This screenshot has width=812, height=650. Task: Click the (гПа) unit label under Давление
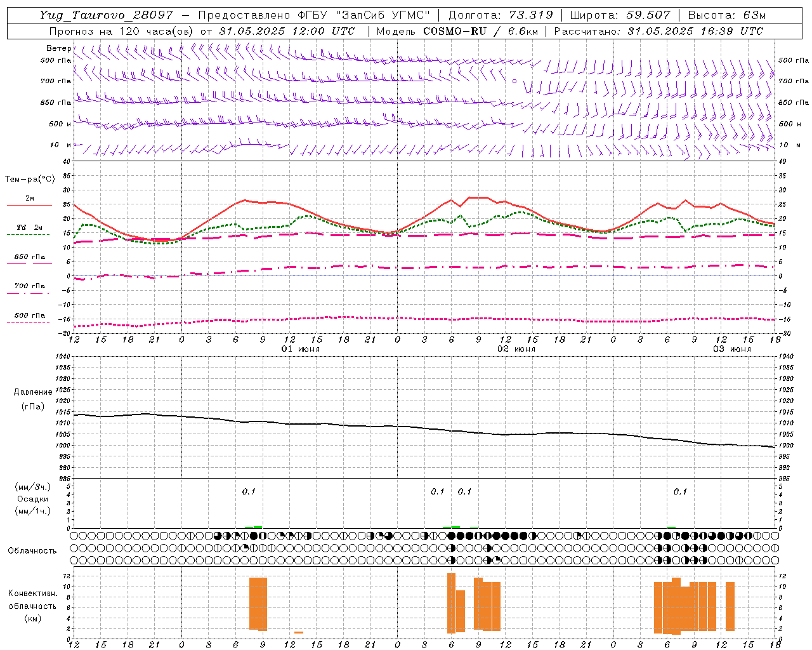pos(33,407)
